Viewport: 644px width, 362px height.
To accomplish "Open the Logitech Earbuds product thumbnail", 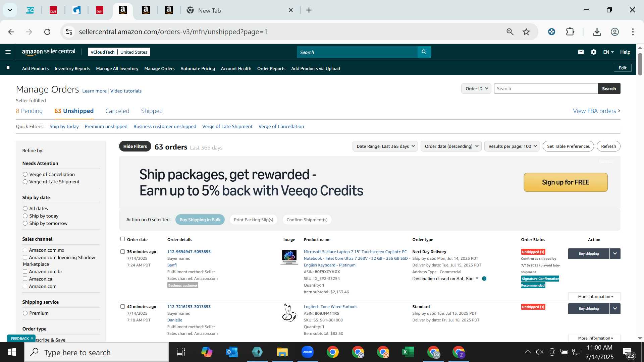I will 289,313.
